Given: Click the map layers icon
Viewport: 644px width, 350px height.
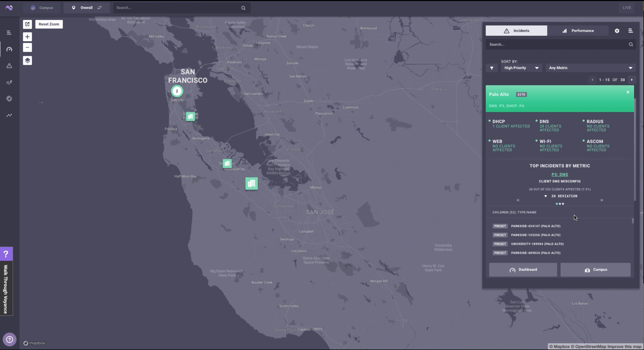Looking at the screenshot, I should [x=28, y=61].
